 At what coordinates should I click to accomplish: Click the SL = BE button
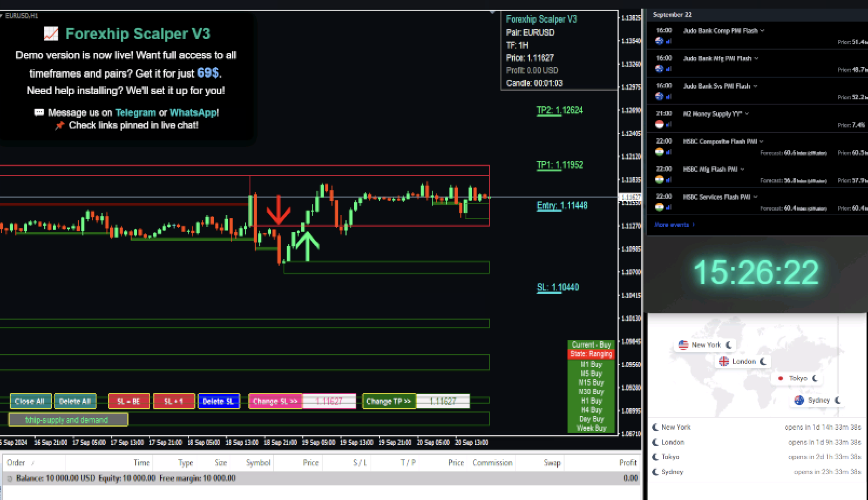128,401
